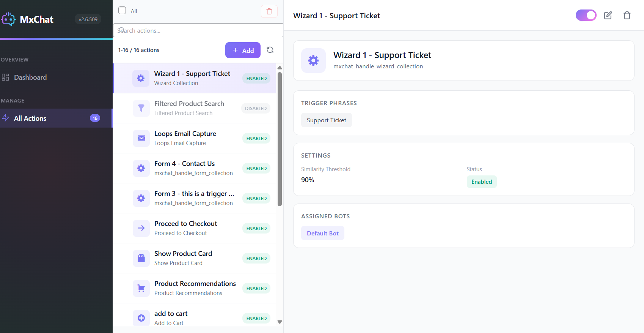Click the ENABLED badge on Proceed to Checkout
This screenshot has height=333, width=644.
256,228
